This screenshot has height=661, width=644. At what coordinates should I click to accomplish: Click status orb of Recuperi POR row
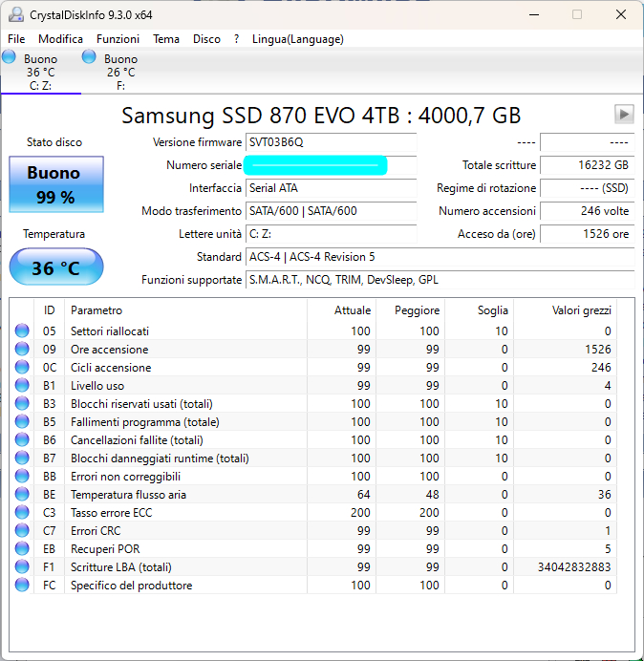(22, 548)
